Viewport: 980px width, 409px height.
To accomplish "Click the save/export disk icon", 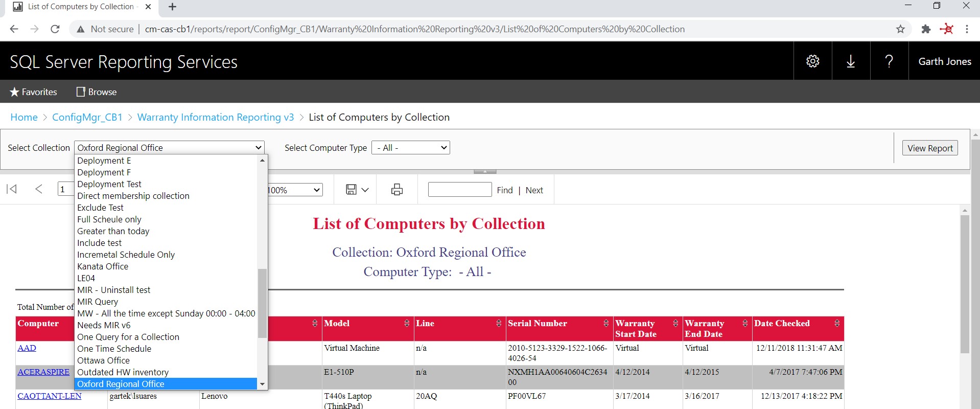I will (x=352, y=190).
